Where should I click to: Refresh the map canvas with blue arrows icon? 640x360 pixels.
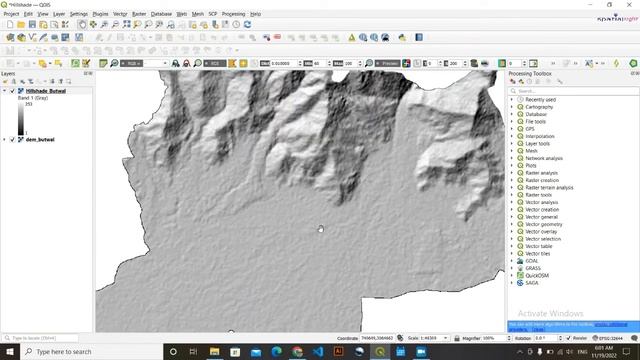pyautogui.click(x=247, y=24)
